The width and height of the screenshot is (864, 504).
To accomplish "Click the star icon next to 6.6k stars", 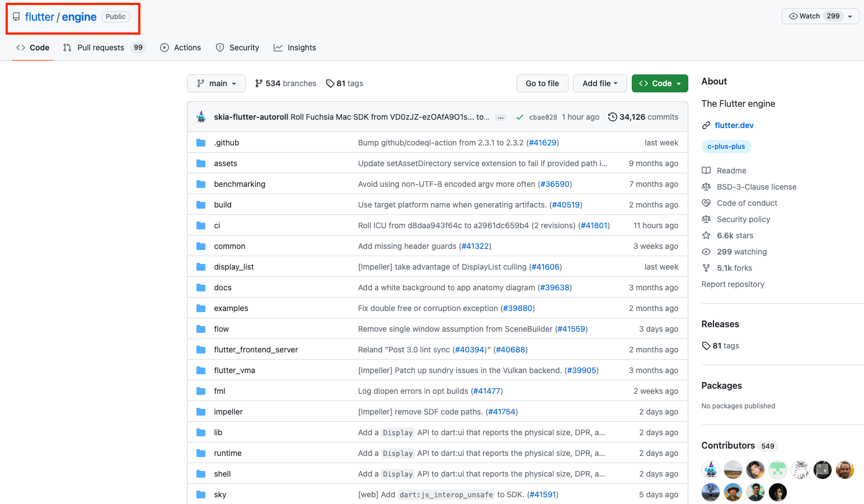I will click(x=706, y=235).
